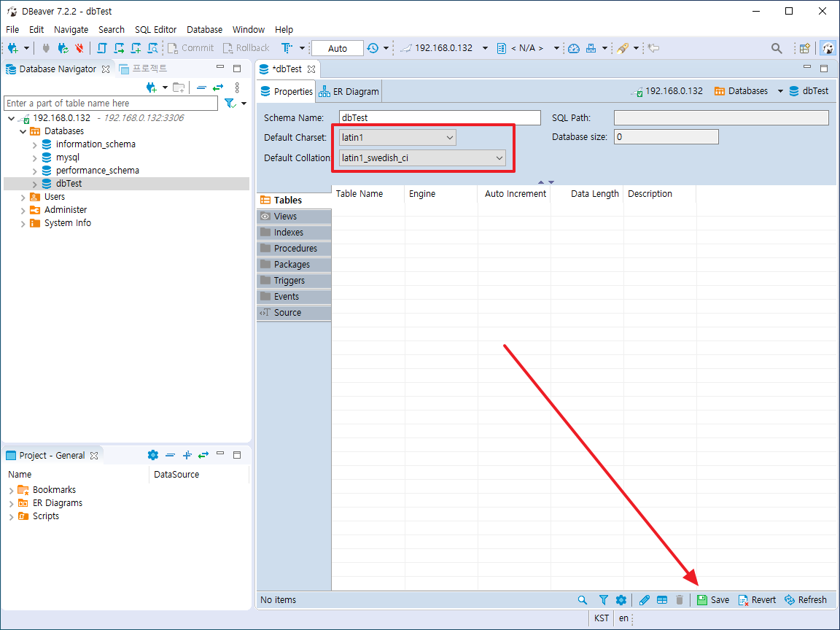Click the Reconnect icon in the main toolbar
This screenshot has height=630, width=840.
pyautogui.click(x=63, y=48)
